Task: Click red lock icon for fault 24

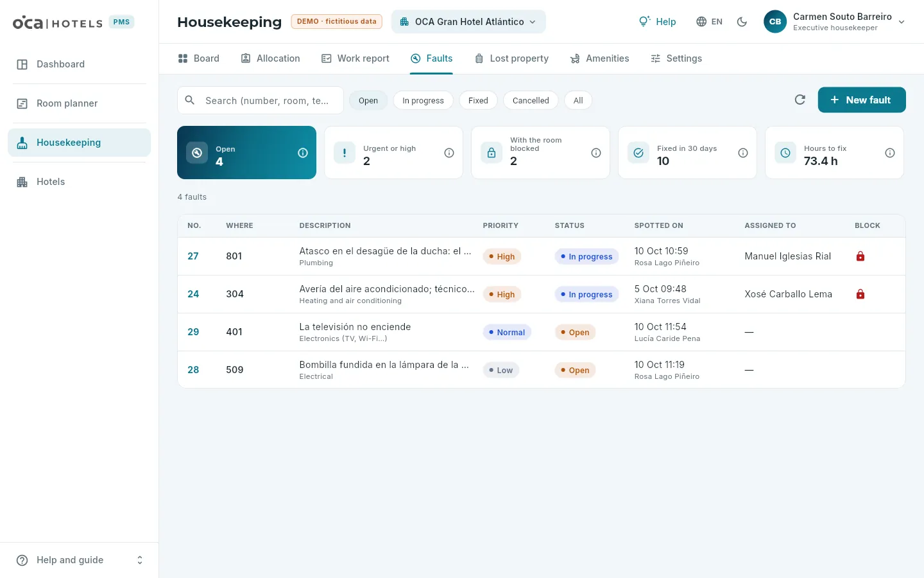Action: (860, 294)
